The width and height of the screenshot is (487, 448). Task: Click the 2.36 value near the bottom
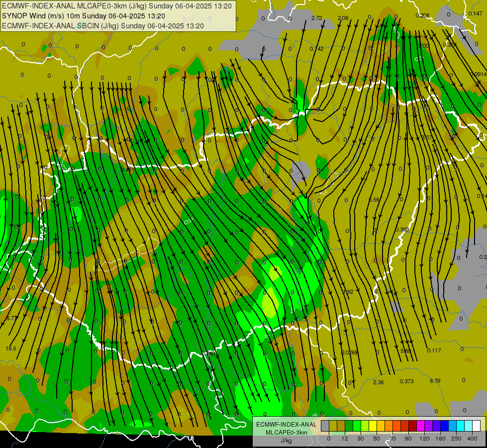click(378, 382)
